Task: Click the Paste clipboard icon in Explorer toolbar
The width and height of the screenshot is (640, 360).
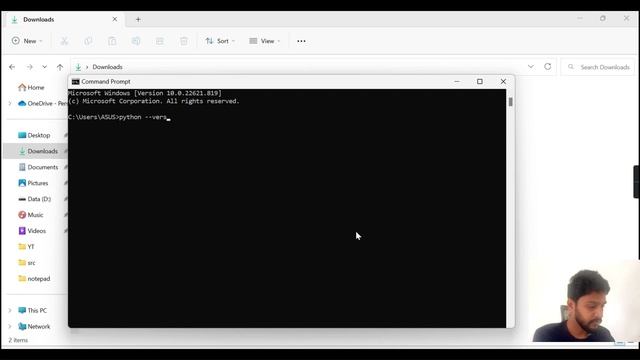Action: [x=112, y=41]
